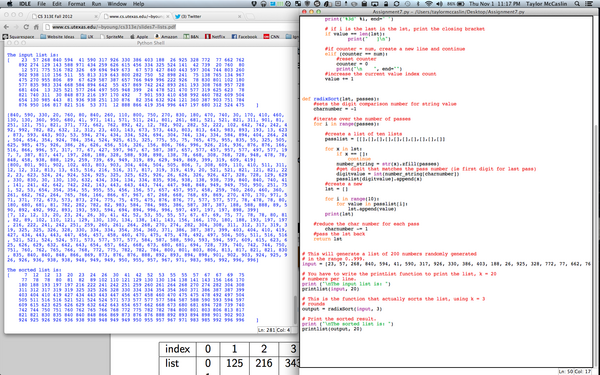Viewport: 600px width, 375px height.
Task: Open the IDLE application menu
Action: click(x=25, y=3)
